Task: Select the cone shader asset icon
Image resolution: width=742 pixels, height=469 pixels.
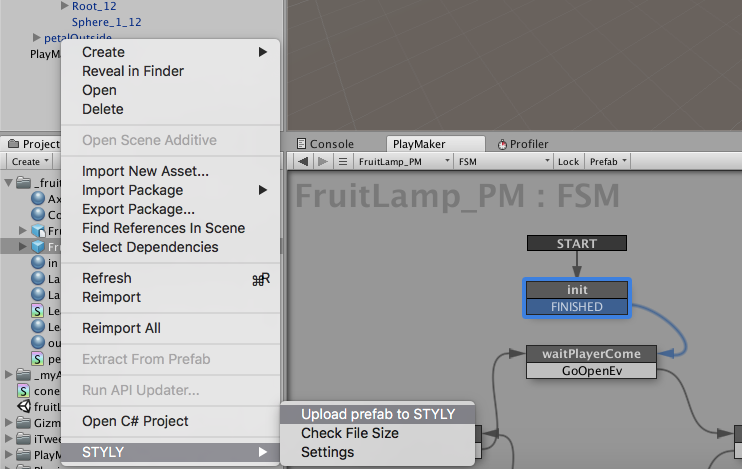Action: [24, 391]
